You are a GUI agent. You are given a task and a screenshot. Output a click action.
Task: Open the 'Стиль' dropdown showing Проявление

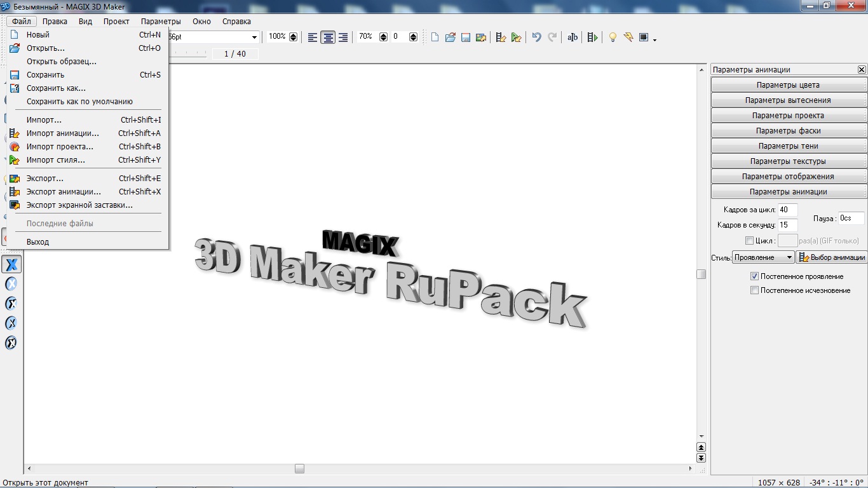coord(763,257)
